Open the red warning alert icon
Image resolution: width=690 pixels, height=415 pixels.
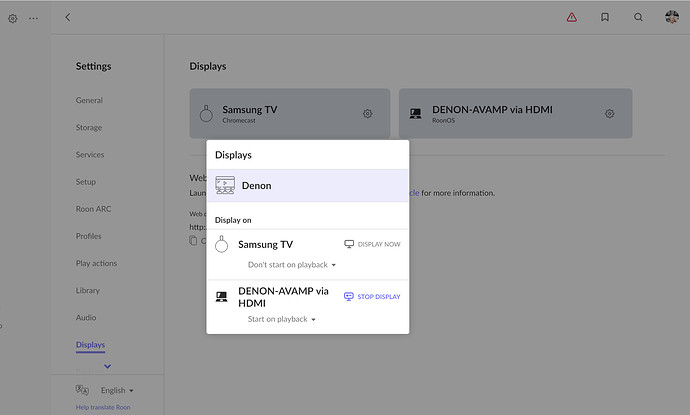click(572, 17)
